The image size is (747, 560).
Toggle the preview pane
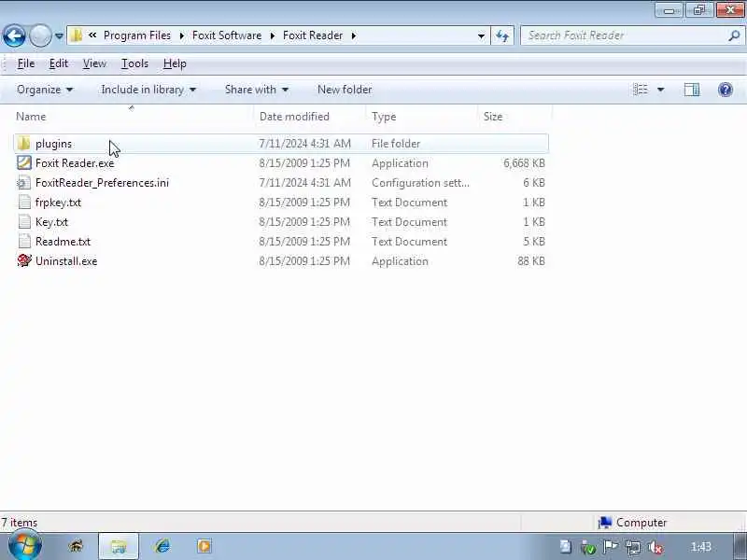[692, 90]
